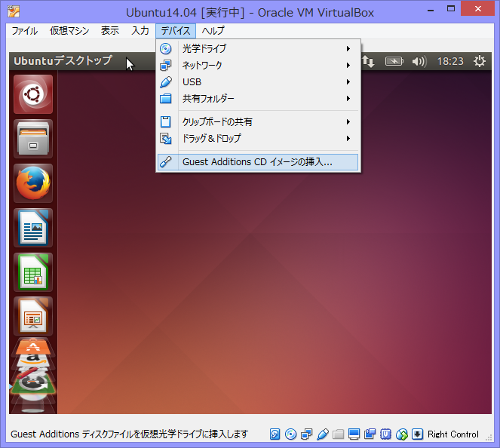Viewport: 500px width, 448px height.
Task: Click the CPU virtualization chip icon in status bar
Action: [385, 434]
